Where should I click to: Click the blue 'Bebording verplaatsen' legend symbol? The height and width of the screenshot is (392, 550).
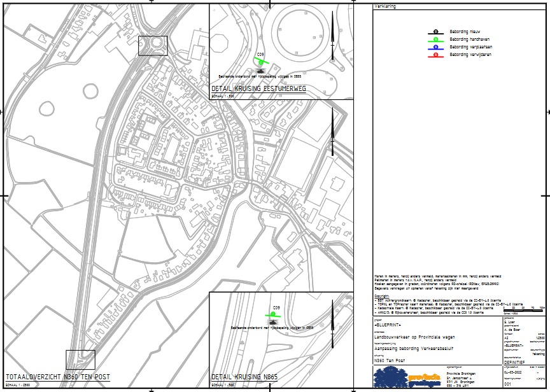coord(435,47)
